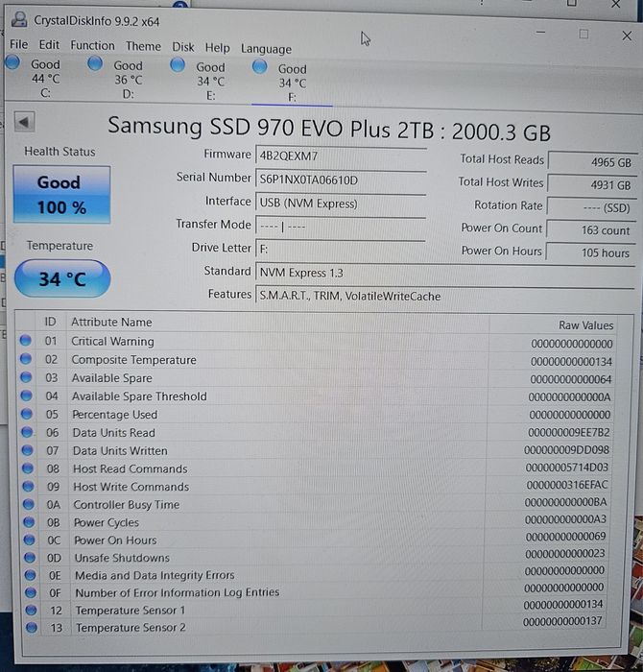Image resolution: width=643 pixels, height=672 pixels.
Task: Click the Total Host Writes value 4931 GB
Action: click(591, 184)
